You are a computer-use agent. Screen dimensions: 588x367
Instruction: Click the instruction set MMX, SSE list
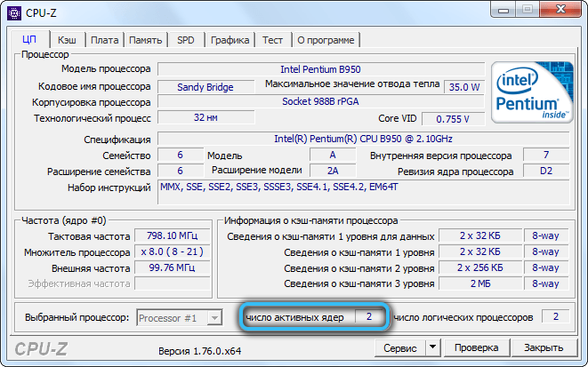point(363,193)
